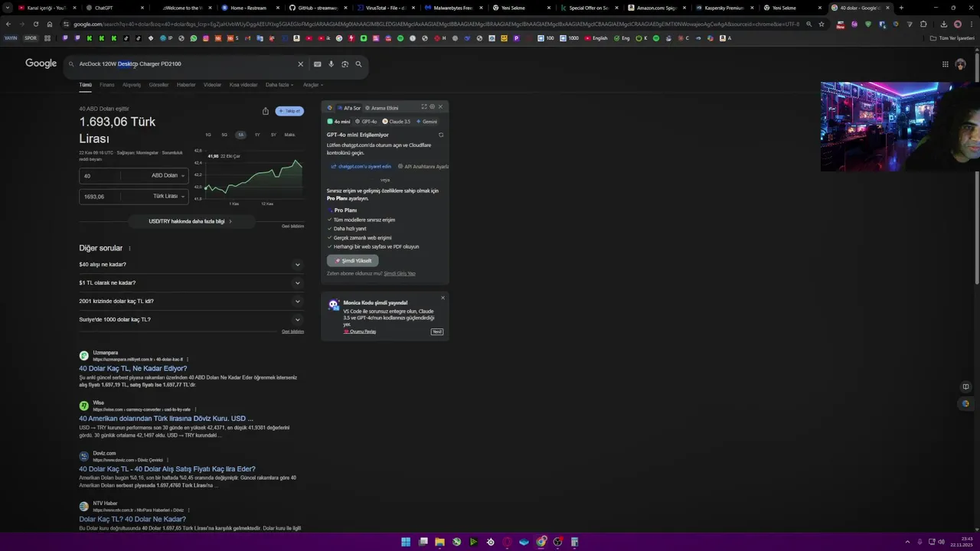Bookmark this page with star icon

(x=822, y=24)
